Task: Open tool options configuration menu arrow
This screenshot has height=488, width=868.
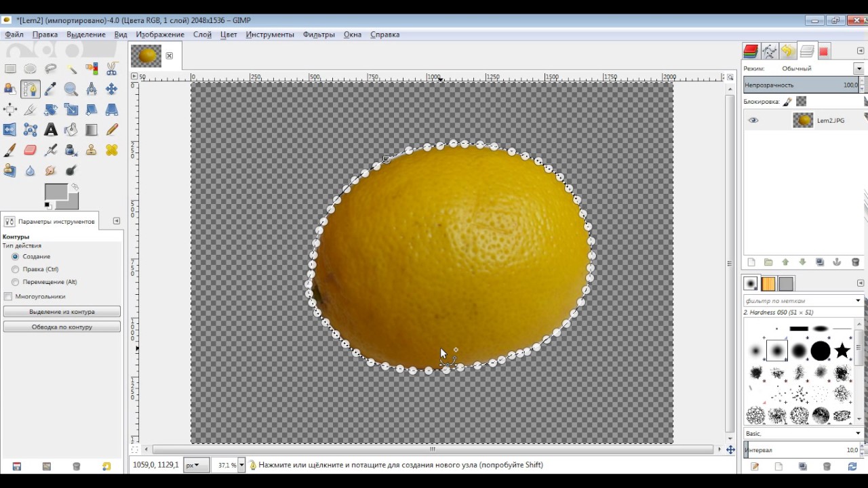Action: (x=116, y=221)
